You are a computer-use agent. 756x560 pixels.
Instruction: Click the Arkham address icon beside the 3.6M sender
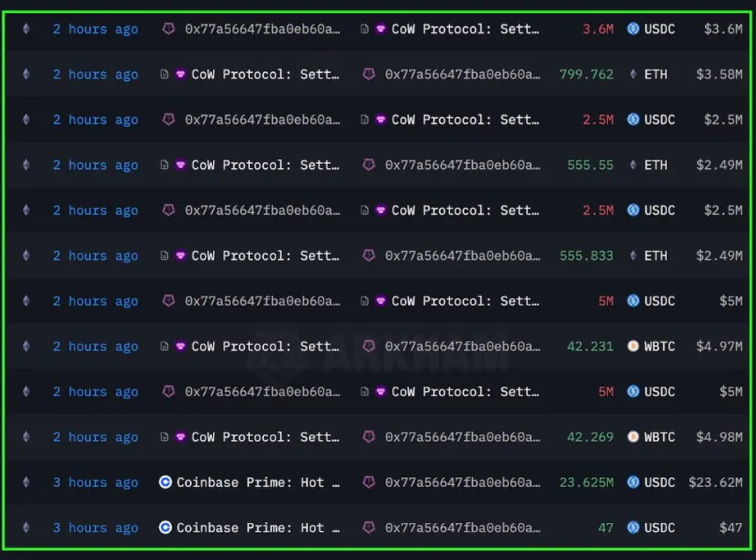168,29
